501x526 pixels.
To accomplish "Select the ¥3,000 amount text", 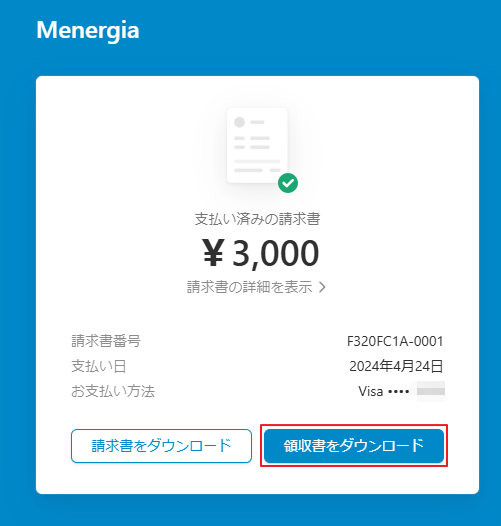I will (260, 253).
